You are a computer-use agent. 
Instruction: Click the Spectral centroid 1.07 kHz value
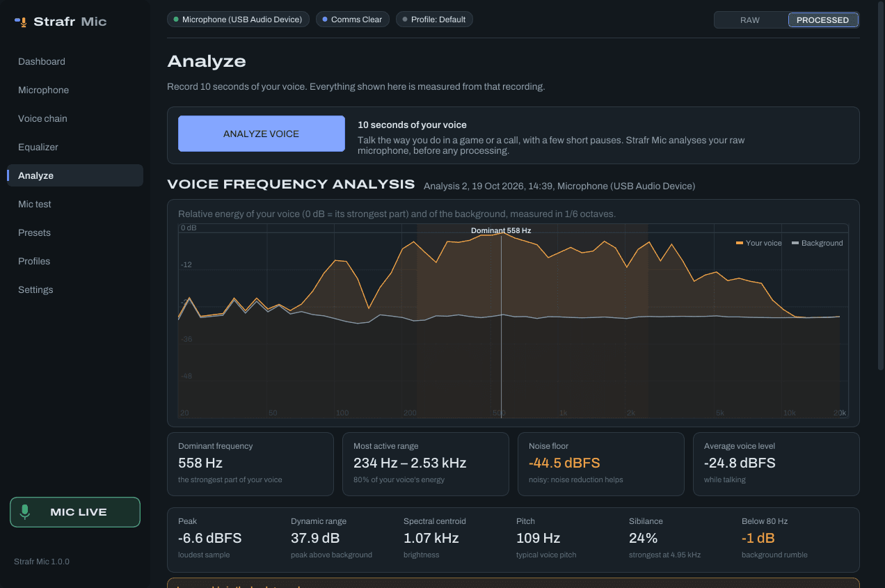click(431, 538)
